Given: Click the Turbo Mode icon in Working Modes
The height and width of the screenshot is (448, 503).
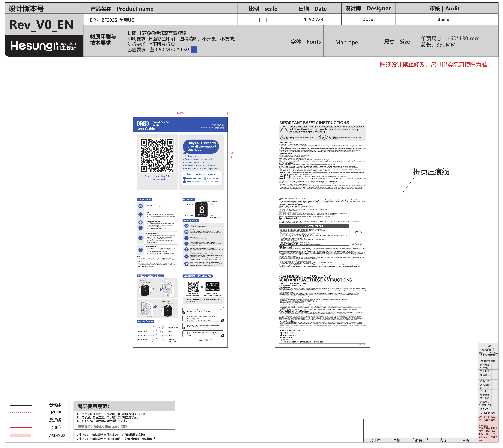Looking at the screenshot, I should pyautogui.click(x=187, y=238).
